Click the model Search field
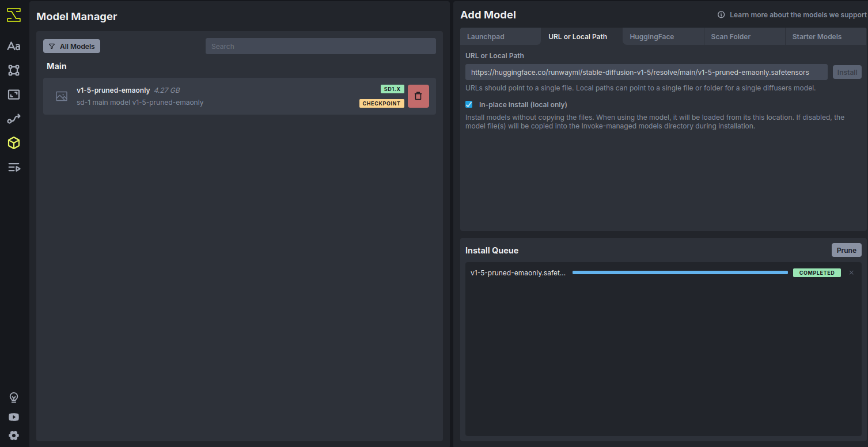The height and width of the screenshot is (447, 868). pyautogui.click(x=320, y=47)
